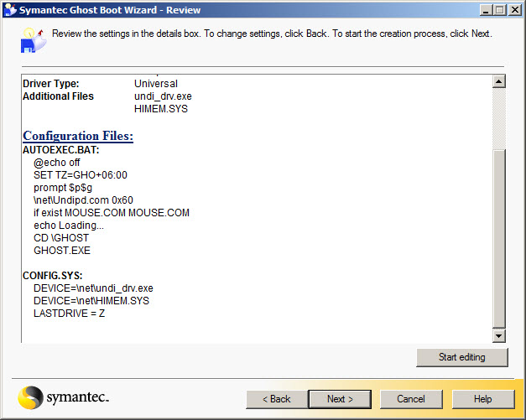The image size is (526, 420).
Task: Click the Additional Files label
Action: 58,96
